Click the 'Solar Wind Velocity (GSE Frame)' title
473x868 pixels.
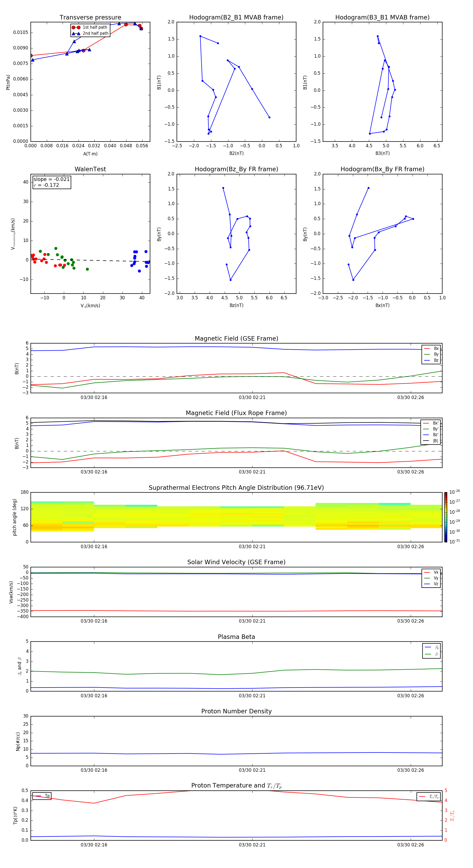tap(236, 562)
